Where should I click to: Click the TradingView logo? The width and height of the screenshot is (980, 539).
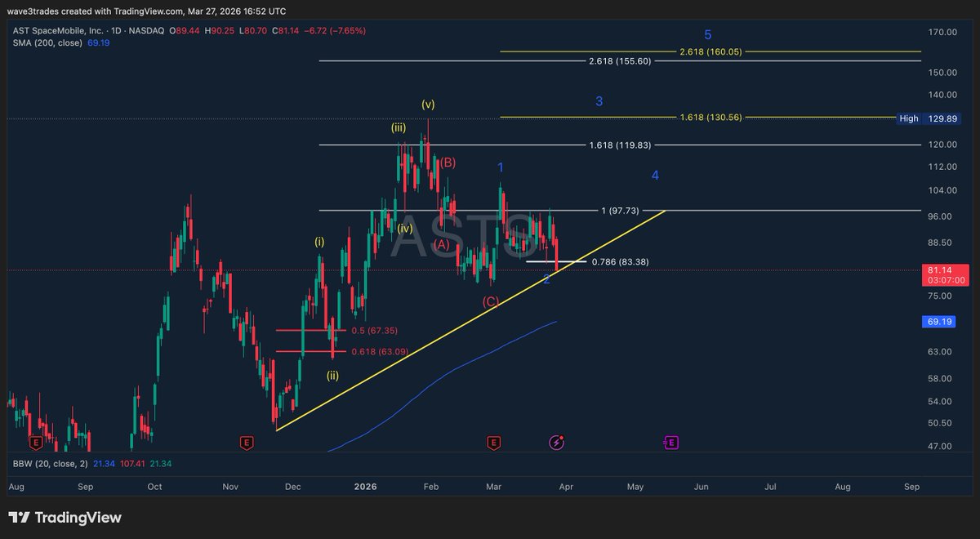click(x=65, y=518)
